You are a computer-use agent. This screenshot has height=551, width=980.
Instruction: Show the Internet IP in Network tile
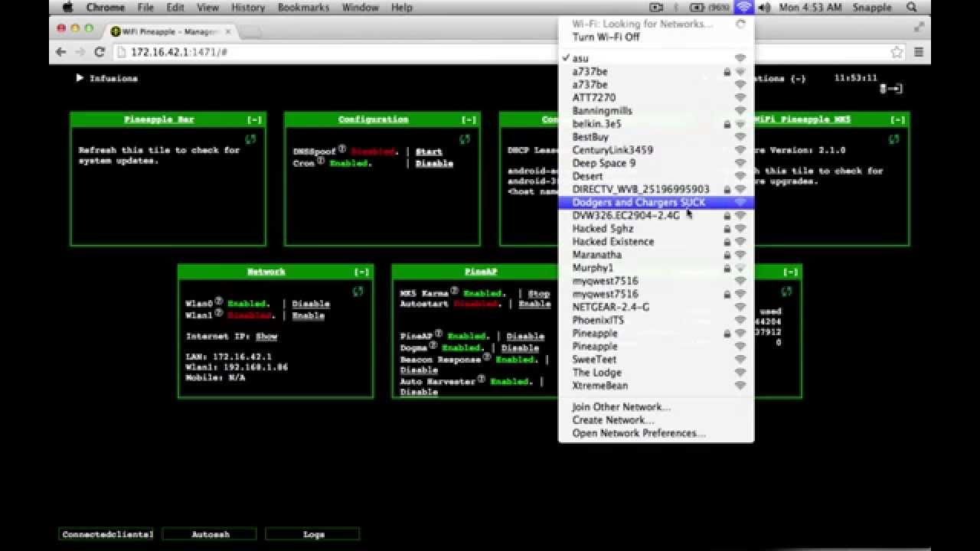pos(266,337)
